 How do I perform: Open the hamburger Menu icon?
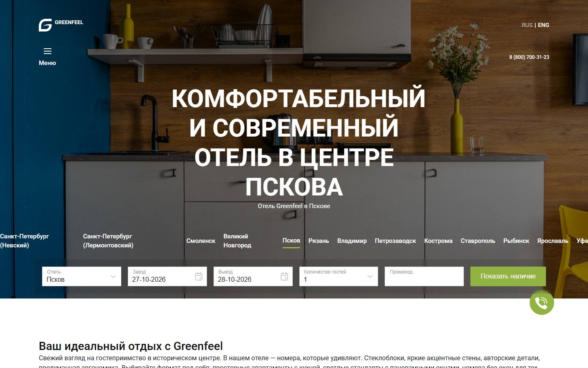pyautogui.click(x=47, y=51)
